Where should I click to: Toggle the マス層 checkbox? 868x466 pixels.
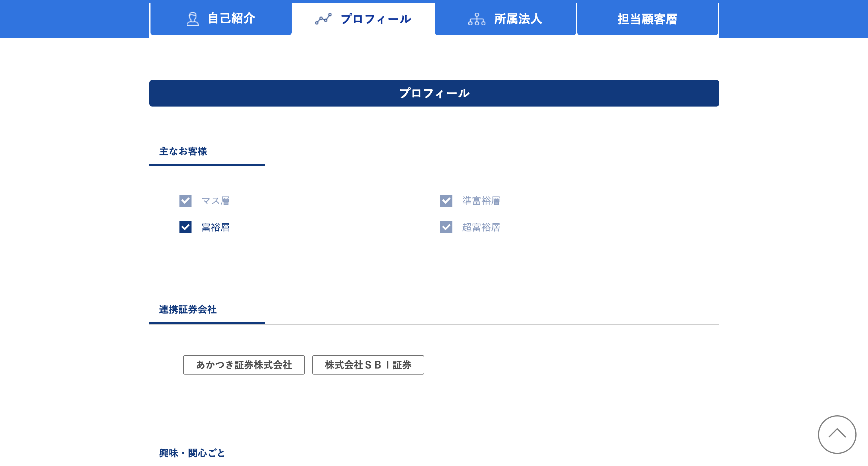[185, 201]
